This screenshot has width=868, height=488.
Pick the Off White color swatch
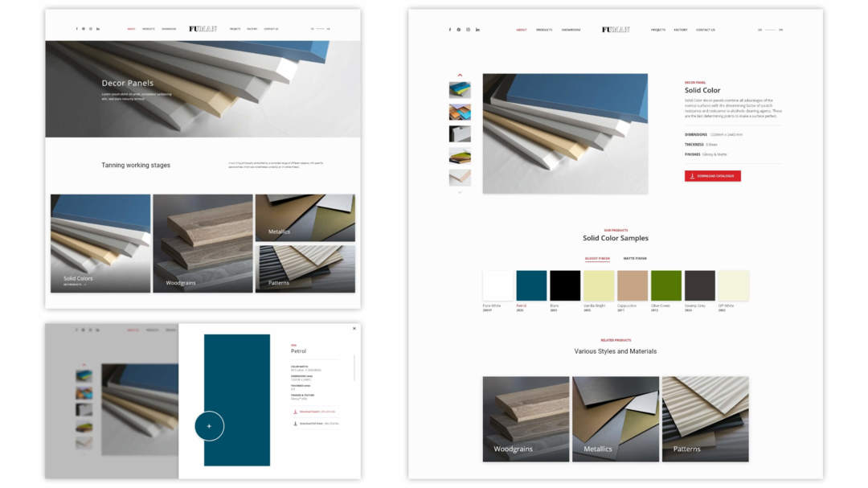point(734,286)
